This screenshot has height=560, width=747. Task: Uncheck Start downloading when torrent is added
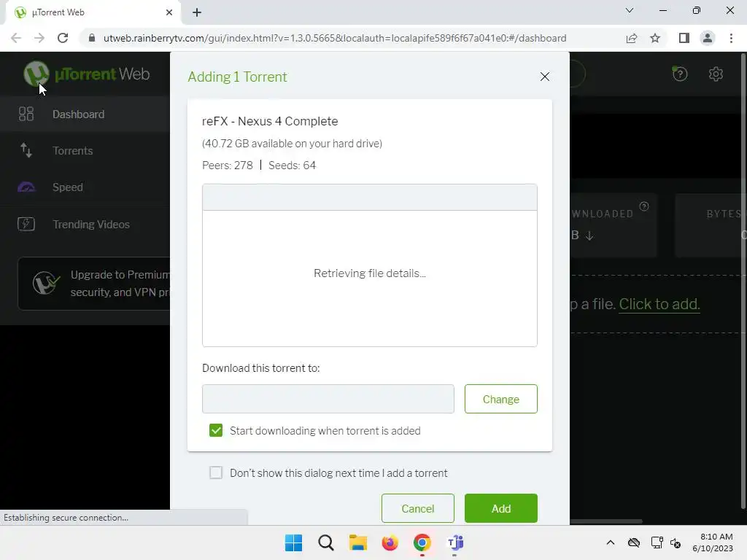click(x=216, y=430)
